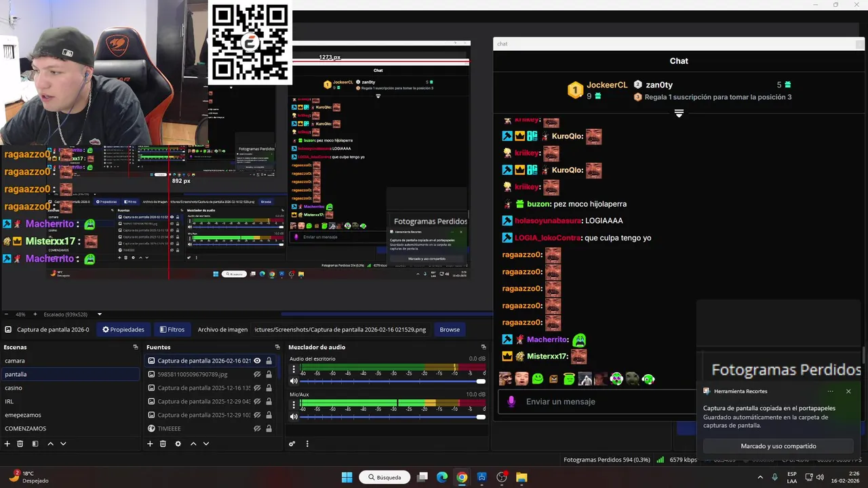Unlock the Captura de pantalla 2026-02-16 source
The height and width of the screenshot is (488, 868).
click(x=269, y=361)
